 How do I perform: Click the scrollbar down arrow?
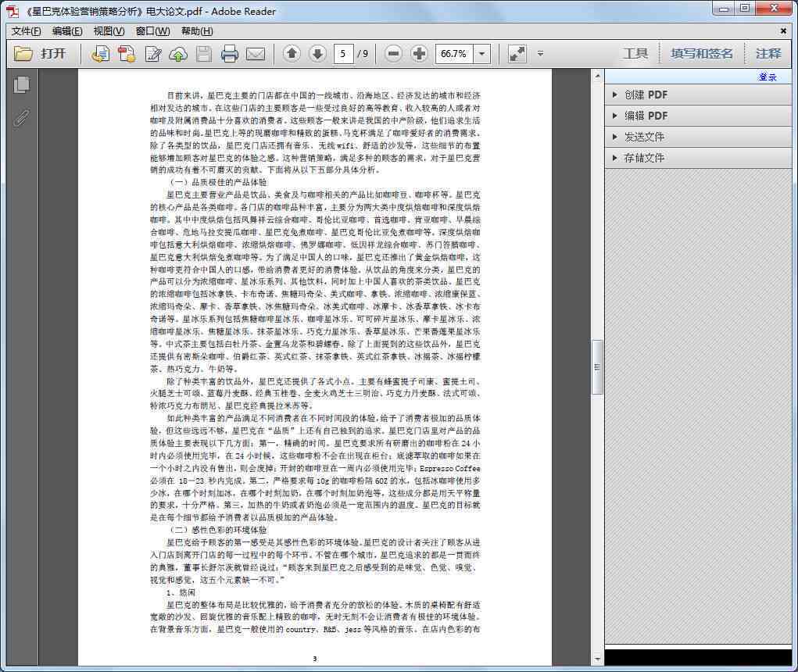(x=597, y=659)
